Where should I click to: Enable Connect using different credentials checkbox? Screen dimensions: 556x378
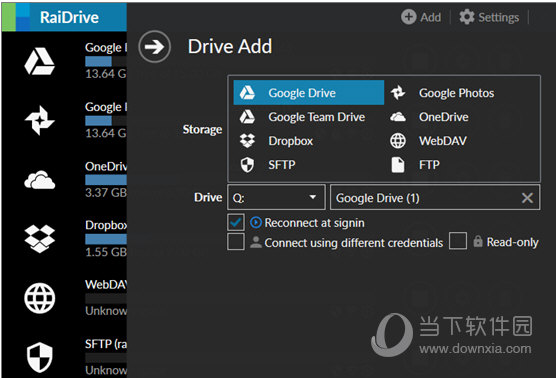point(236,241)
